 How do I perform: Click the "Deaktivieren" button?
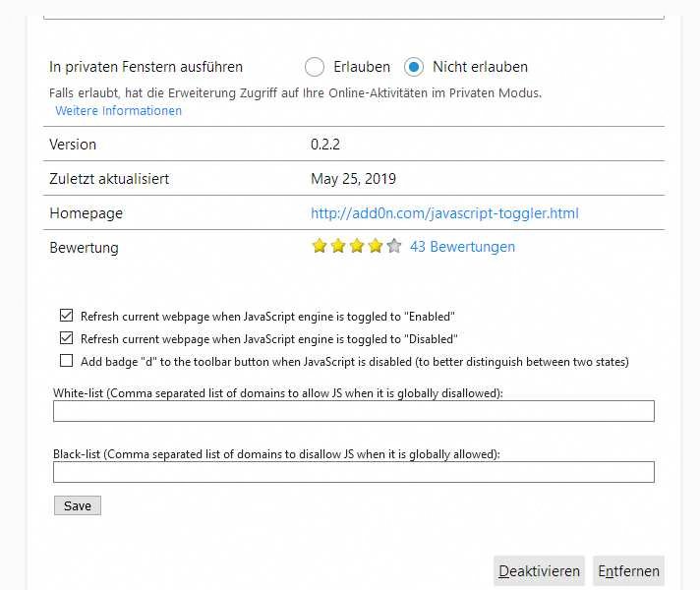(x=539, y=571)
